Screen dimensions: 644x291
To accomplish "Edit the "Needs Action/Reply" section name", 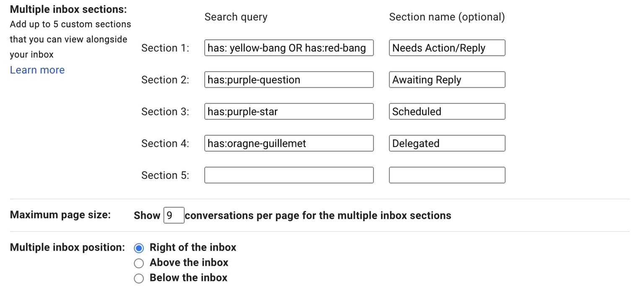I will (447, 48).
